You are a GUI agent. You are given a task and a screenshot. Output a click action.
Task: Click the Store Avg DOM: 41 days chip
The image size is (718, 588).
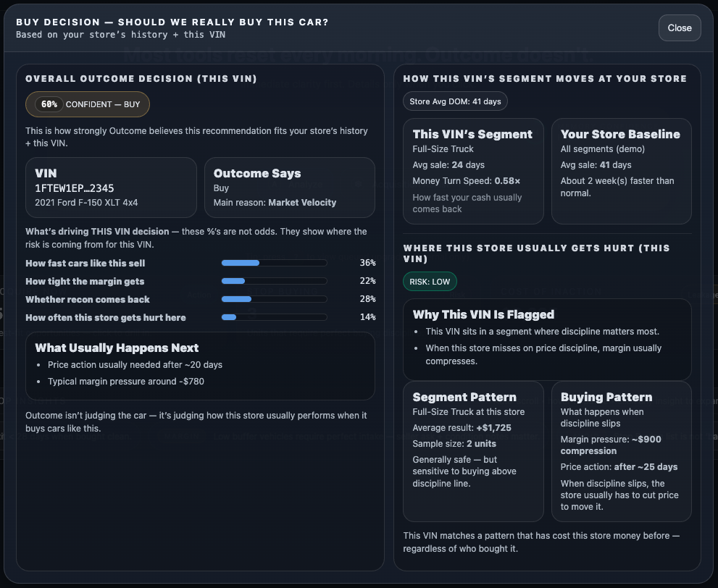click(454, 101)
